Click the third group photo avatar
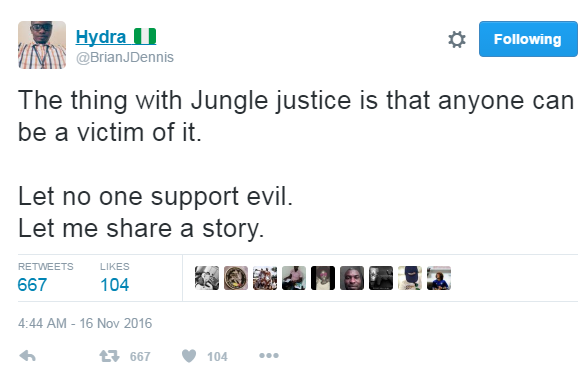This screenshot has width=585, height=370. (x=265, y=278)
